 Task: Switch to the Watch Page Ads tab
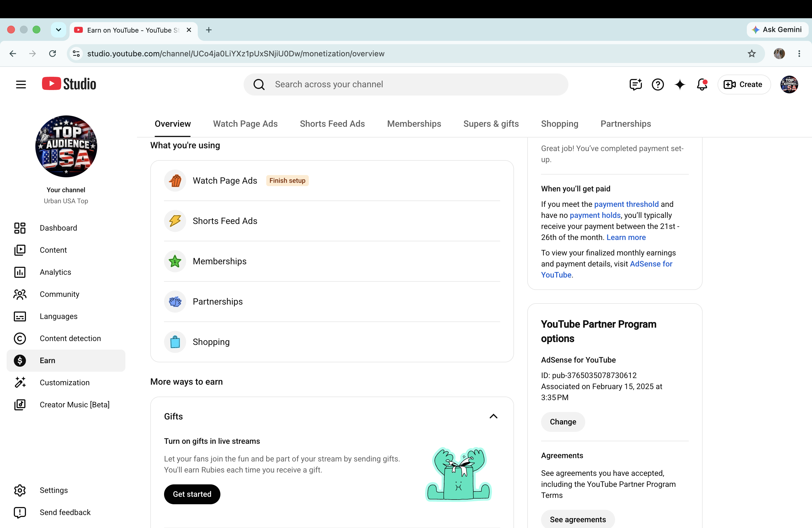(x=245, y=124)
